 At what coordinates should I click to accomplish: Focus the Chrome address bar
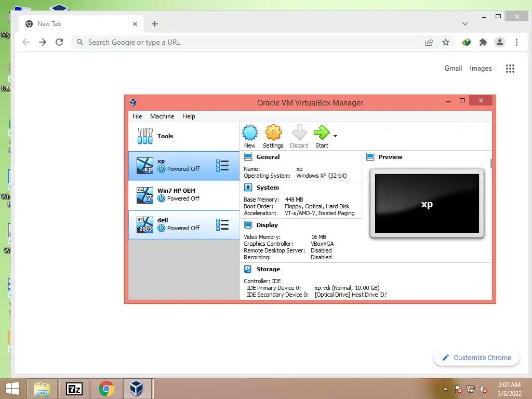[x=248, y=42]
